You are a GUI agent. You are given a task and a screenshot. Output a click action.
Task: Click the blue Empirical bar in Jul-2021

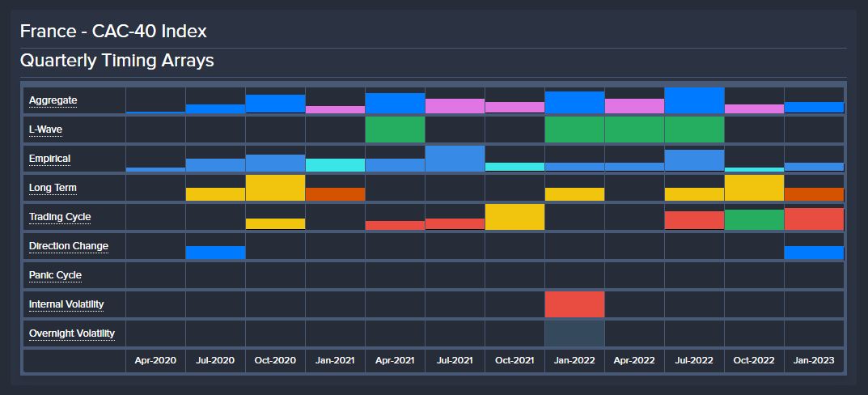pyautogui.click(x=455, y=159)
